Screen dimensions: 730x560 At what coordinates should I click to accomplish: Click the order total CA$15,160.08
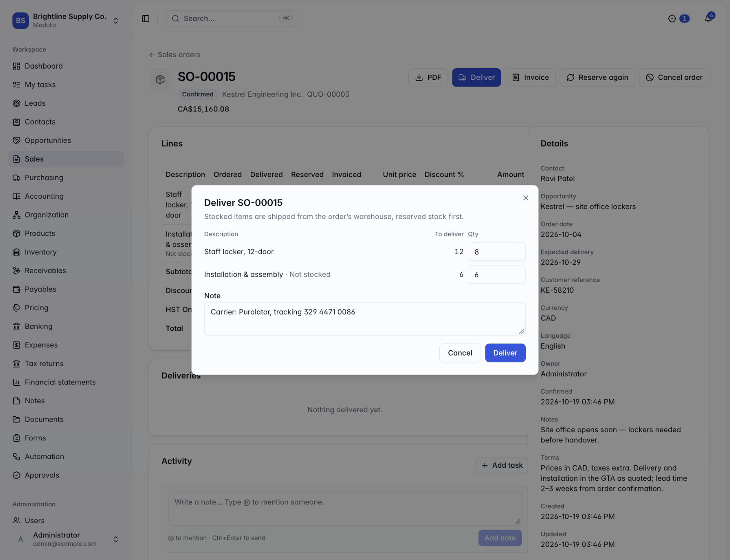(203, 109)
